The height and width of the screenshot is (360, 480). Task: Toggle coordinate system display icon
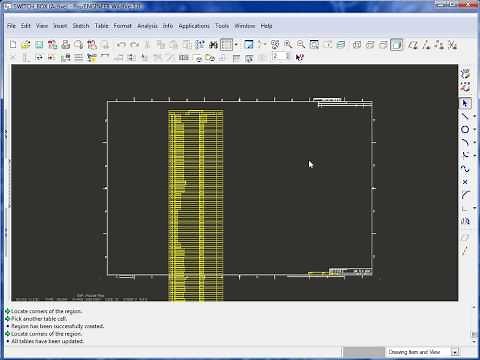pyautogui.click(x=452, y=44)
